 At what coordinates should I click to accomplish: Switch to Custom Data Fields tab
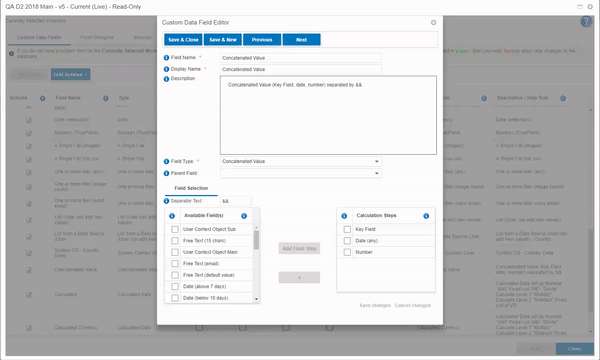(x=39, y=37)
